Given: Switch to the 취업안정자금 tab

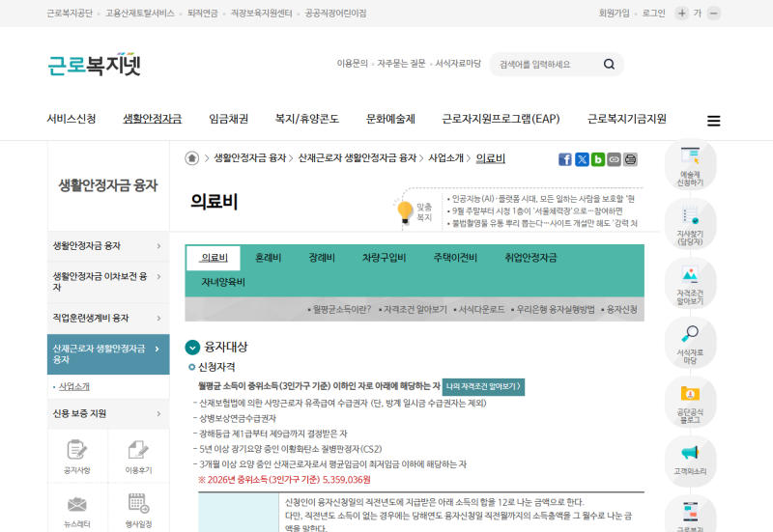Looking at the screenshot, I should [530, 258].
